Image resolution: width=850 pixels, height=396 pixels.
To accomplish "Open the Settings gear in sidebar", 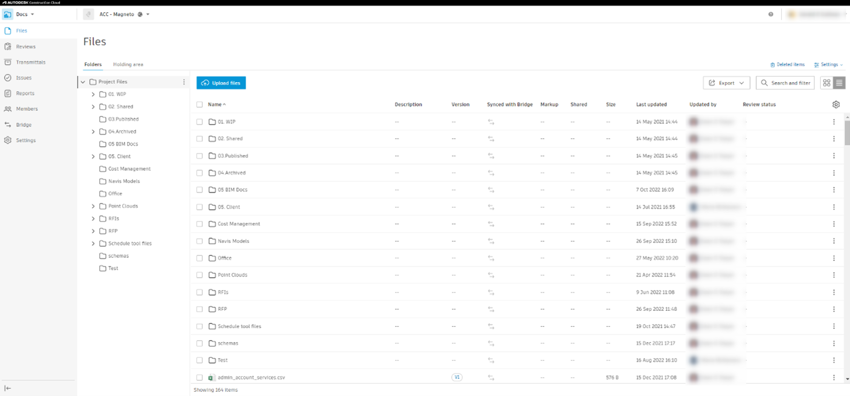I will tap(8, 140).
